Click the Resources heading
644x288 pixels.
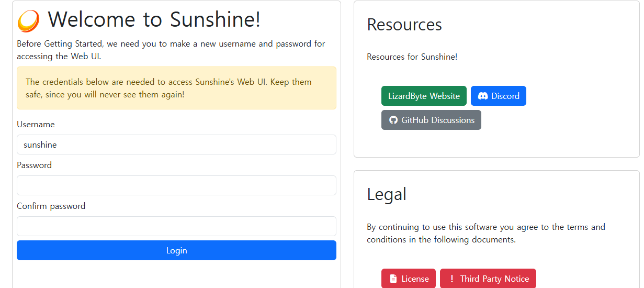click(404, 25)
